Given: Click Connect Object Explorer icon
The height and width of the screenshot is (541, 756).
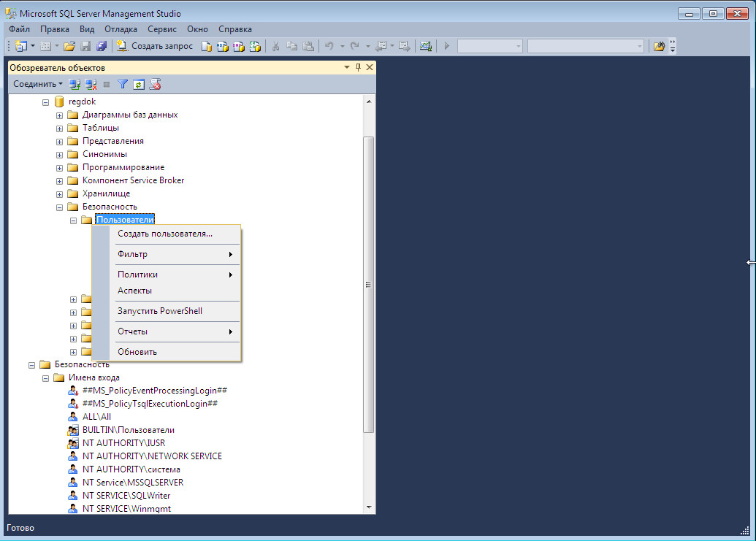Looking at the screenshot, I should [x=75, y=85].
